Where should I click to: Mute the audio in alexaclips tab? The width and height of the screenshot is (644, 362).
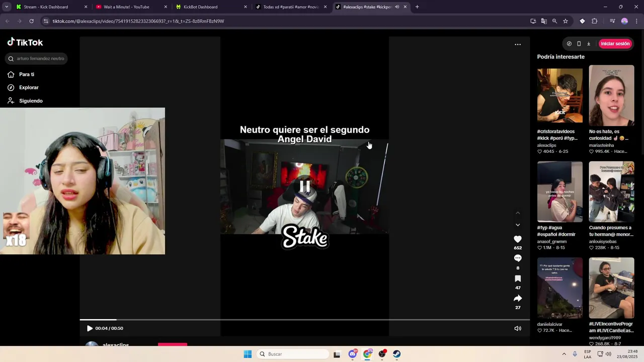[397, 7]
